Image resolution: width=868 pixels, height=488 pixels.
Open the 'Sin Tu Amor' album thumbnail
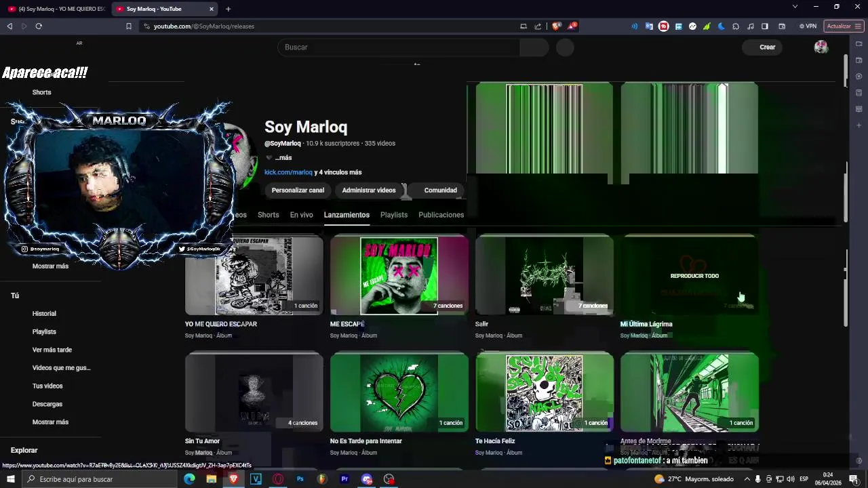tap(254, 393)
